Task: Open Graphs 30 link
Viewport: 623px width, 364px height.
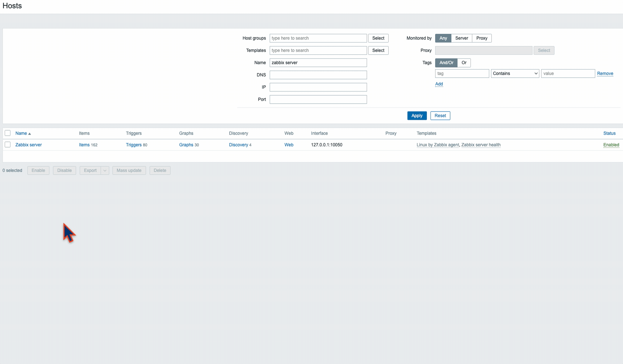Action: (x=189, y=145)
